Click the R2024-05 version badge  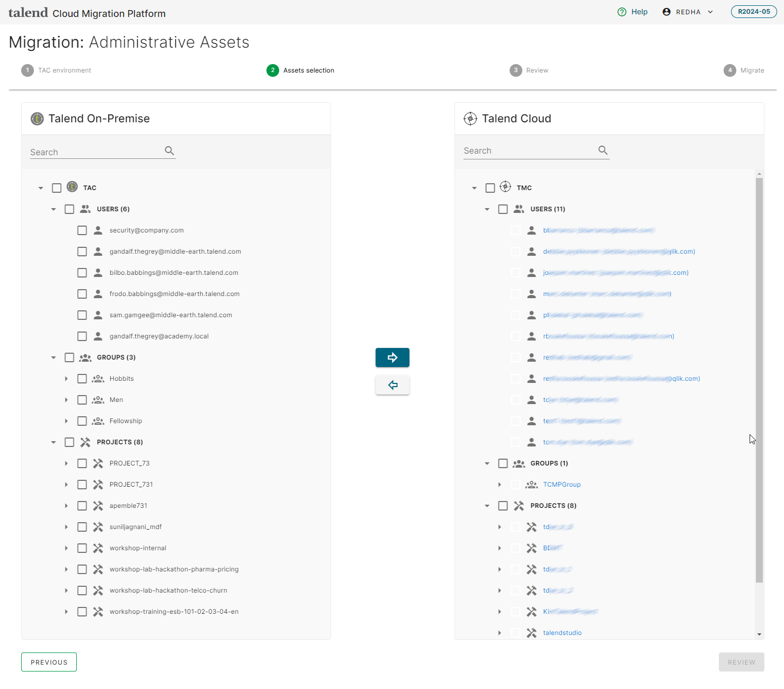[x=754, y=12]
